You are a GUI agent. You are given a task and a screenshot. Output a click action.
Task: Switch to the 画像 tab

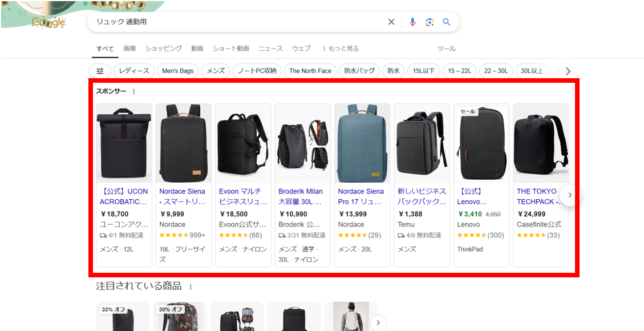(129, 49)
